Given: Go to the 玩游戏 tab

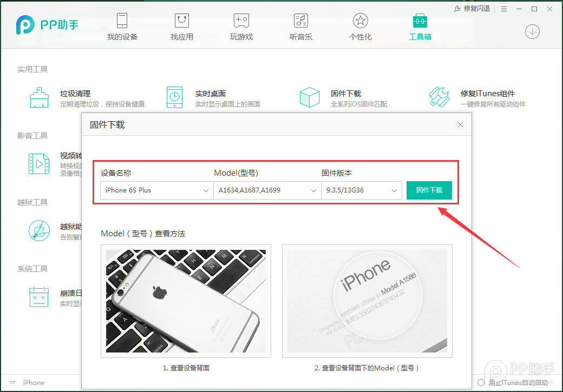Looking at the screenshot, I should click(x=241, y=27).
